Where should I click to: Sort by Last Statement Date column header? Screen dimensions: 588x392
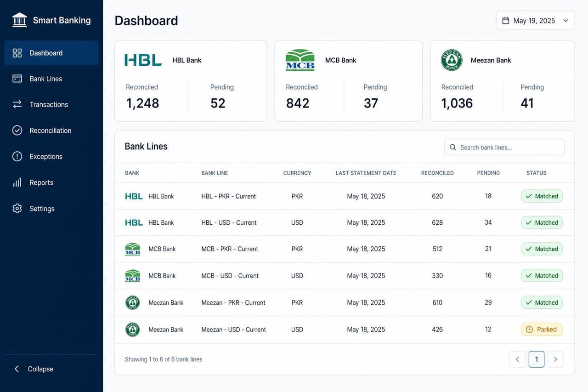point(366,173)
